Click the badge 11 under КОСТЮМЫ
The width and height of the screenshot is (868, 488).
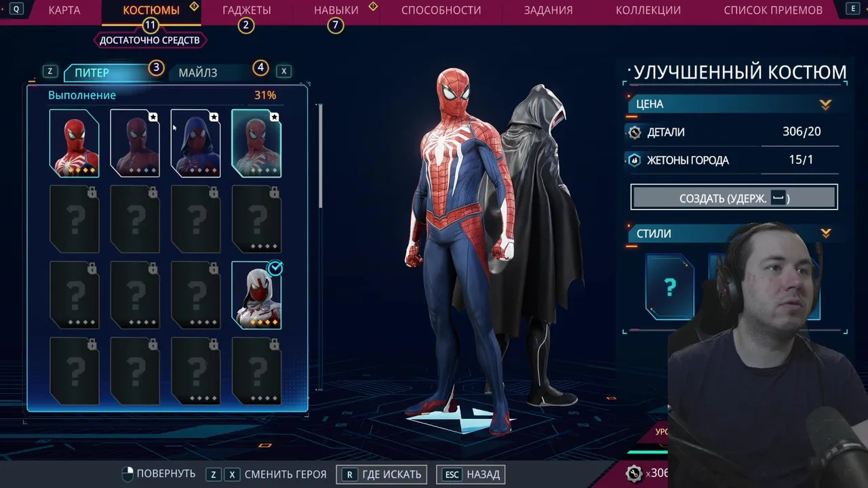(150, 25)
